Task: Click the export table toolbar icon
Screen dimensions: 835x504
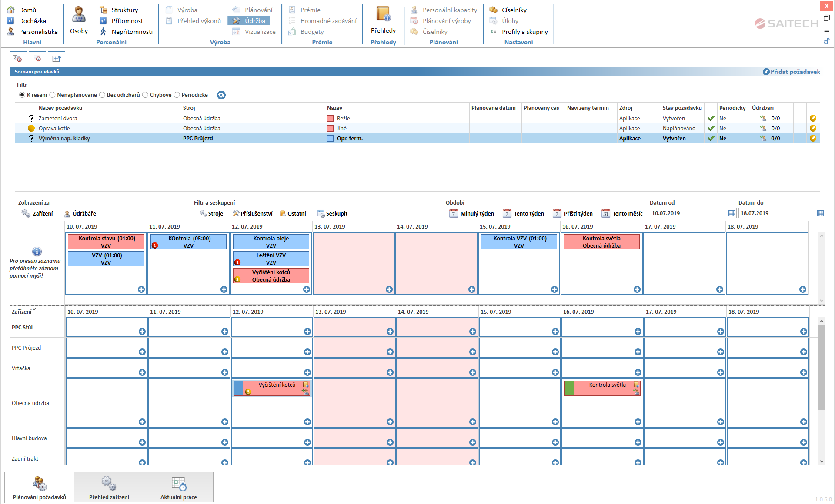Action: tap(57, 58)
